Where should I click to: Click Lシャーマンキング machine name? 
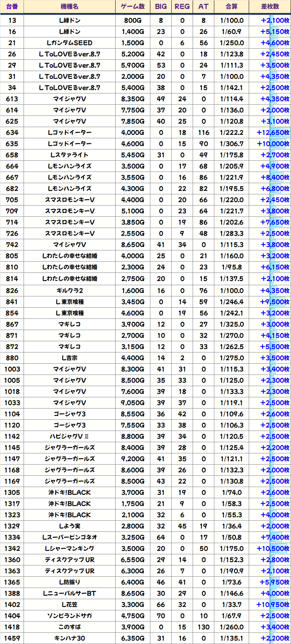point(70,549)
